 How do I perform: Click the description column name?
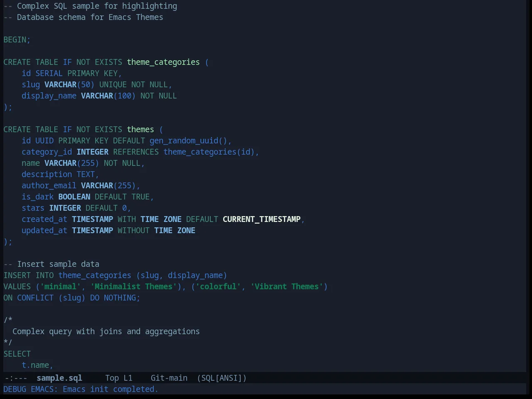point(47,174)
